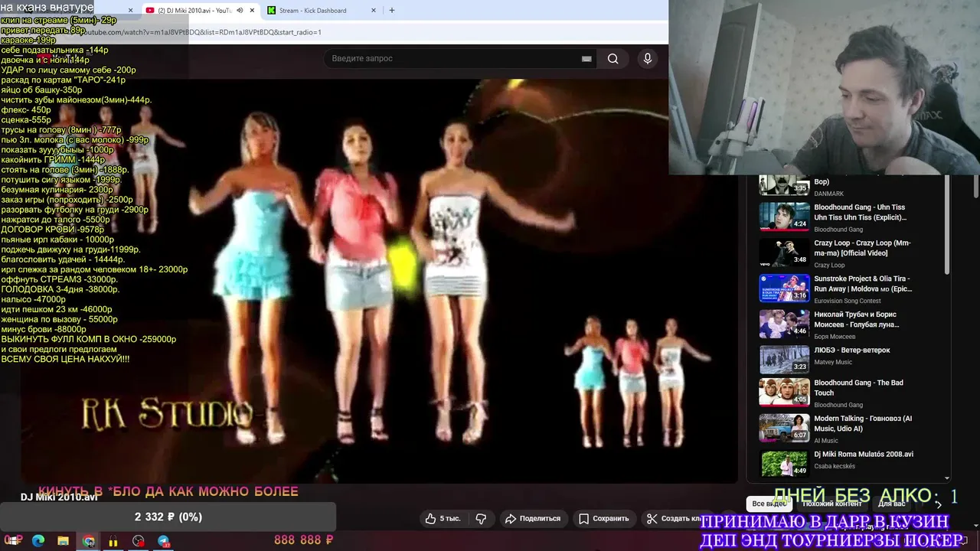Viewport: 980px width, 551px height.
Task: Click the title "Dj Miki Roma Mulatós 2008.avi"
Action: (x=864, y=454)
